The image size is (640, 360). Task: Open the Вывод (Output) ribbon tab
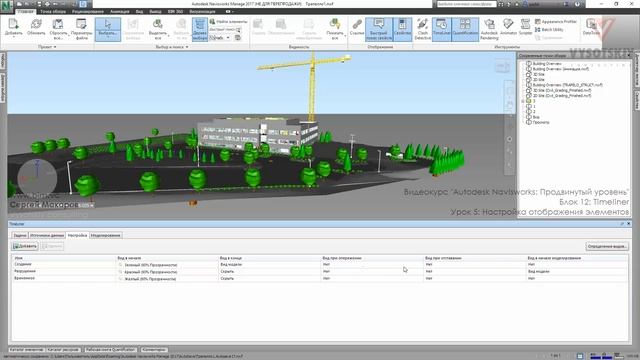tap(155, 11)
